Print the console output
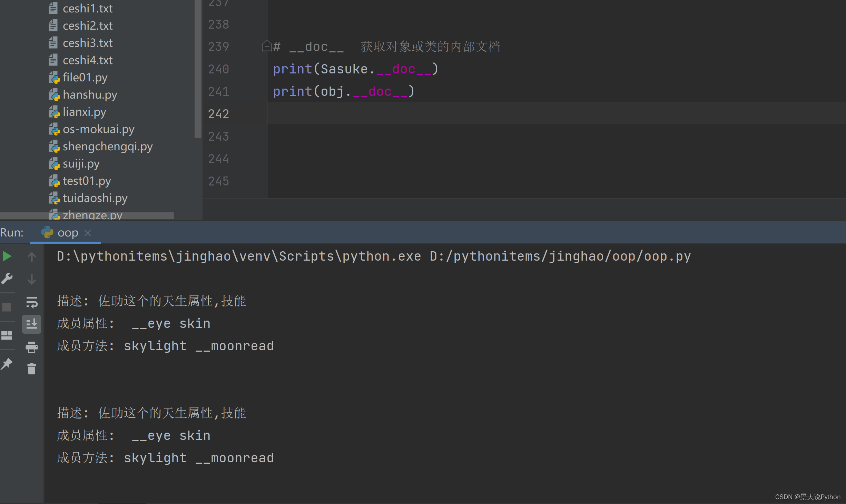The height and width of the screenshot is (504, 846). (32, 347)
